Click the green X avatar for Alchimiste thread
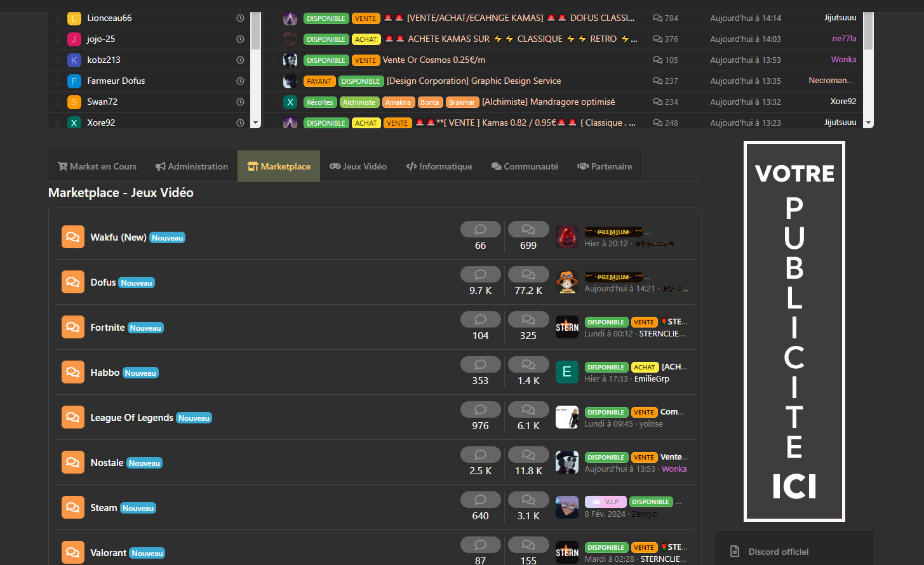This screenshot has height=565, width=924. [x=290, y=102]
